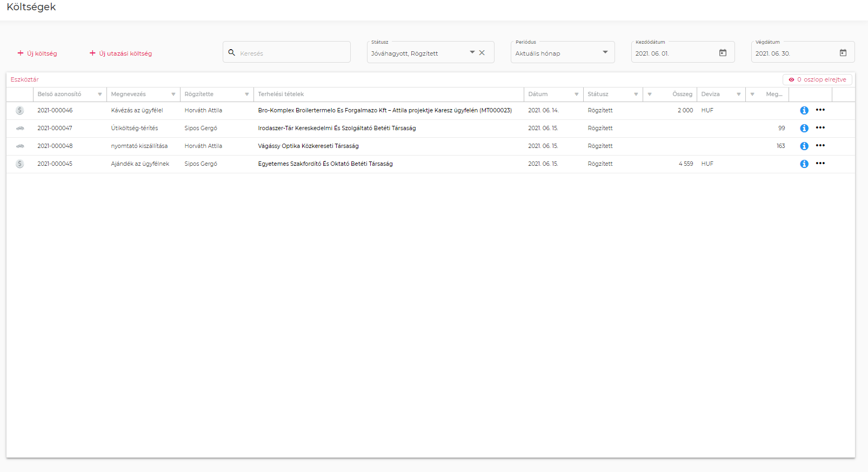Open more options for row 2021-000048
The height and width of the screenshot is (472, 868).
[820, 145]
